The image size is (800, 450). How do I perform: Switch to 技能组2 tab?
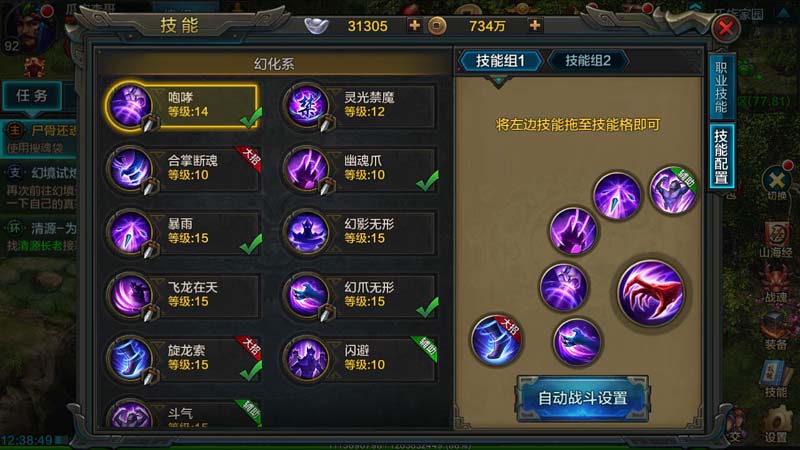[588, 61]
